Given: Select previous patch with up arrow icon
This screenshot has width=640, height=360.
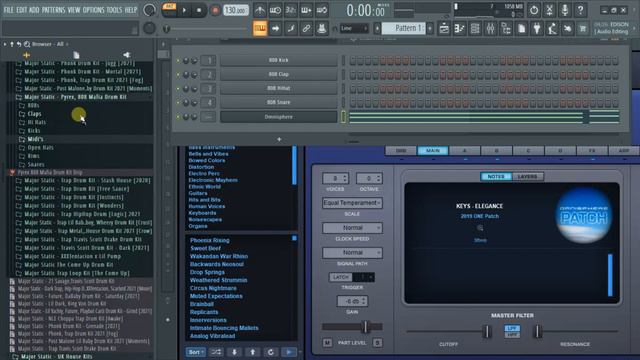Looking at the screenshot, I should pyautogui.click(x=253, y=352).
